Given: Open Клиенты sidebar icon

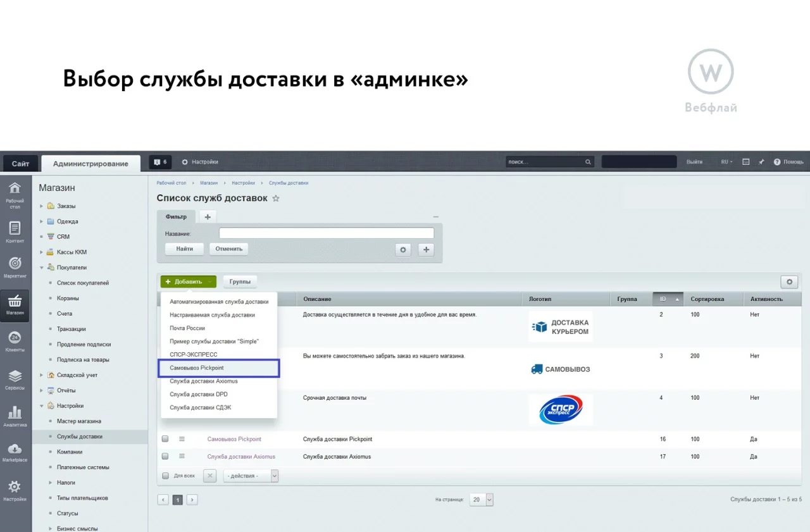Looking at the screenshot, I should click(x=15, y=341).
